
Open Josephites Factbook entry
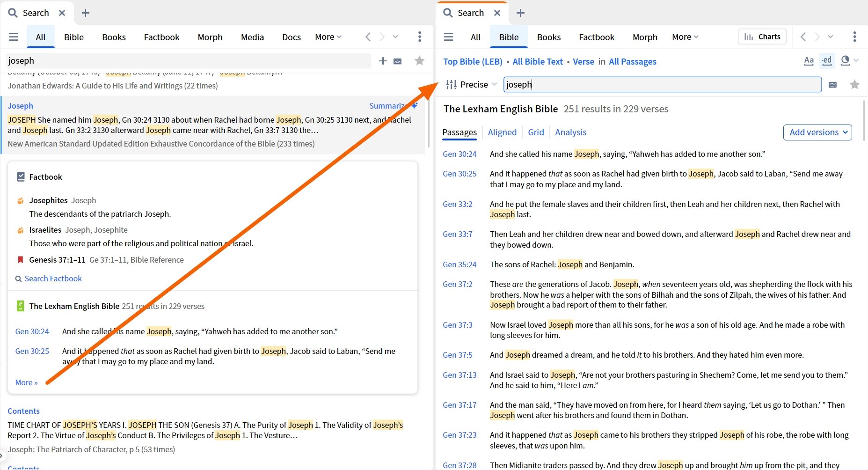(x=48, y=200)
